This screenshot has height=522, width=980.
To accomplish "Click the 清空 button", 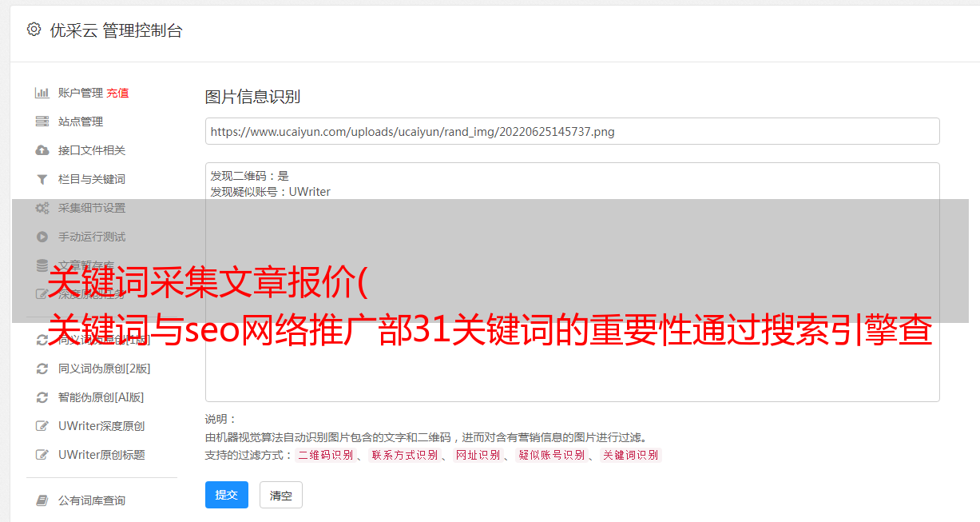I will [x=281, y=496].
